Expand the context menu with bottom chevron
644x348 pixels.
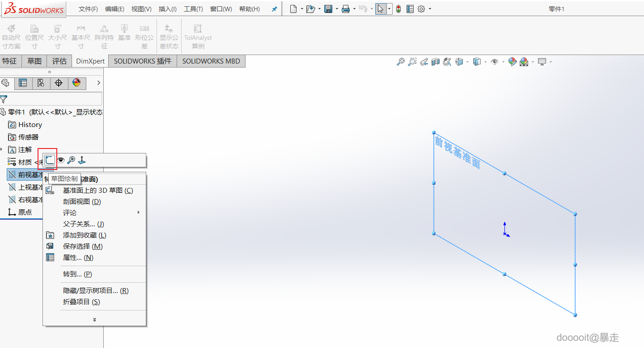tap(94, 319)
